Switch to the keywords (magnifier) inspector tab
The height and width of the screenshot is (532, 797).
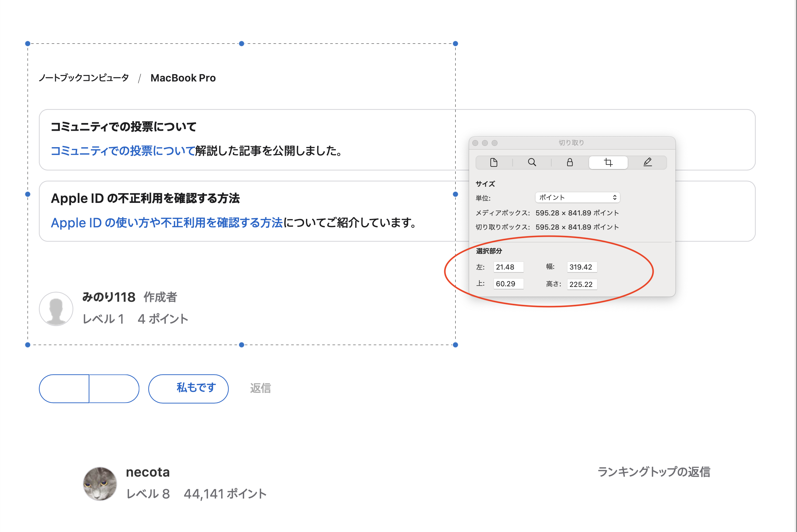point(532,163)
